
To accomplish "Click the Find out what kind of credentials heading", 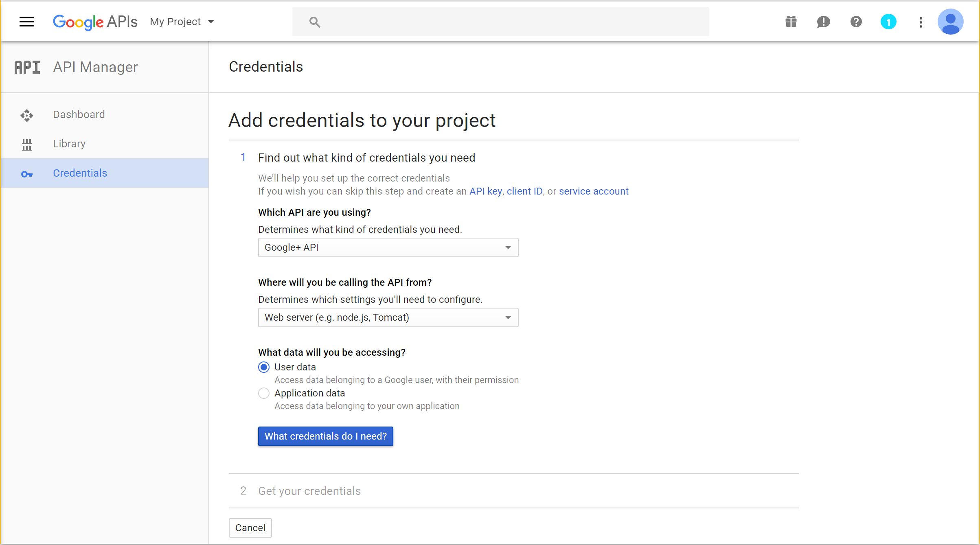I will point(366,158).
